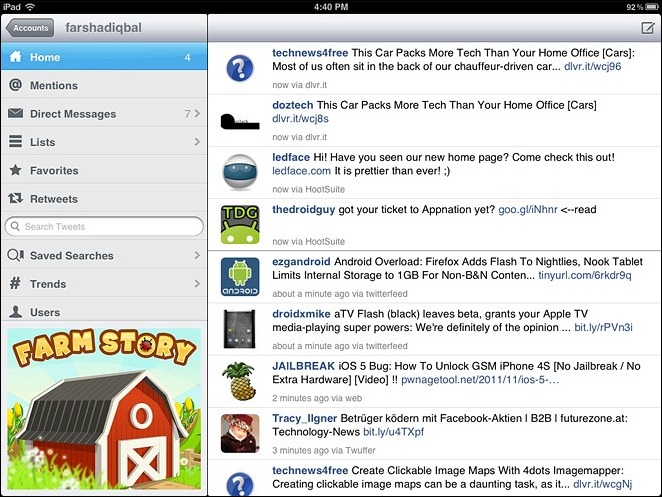Click the Trends hash icon
The height and width of the screenshot is (497, 662).
[15, 283]
